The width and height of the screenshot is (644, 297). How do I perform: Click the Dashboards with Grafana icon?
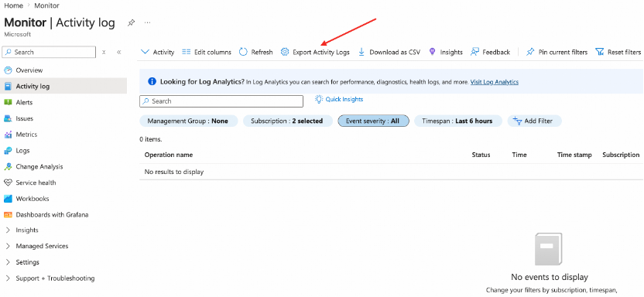click(x=8, y=214)
